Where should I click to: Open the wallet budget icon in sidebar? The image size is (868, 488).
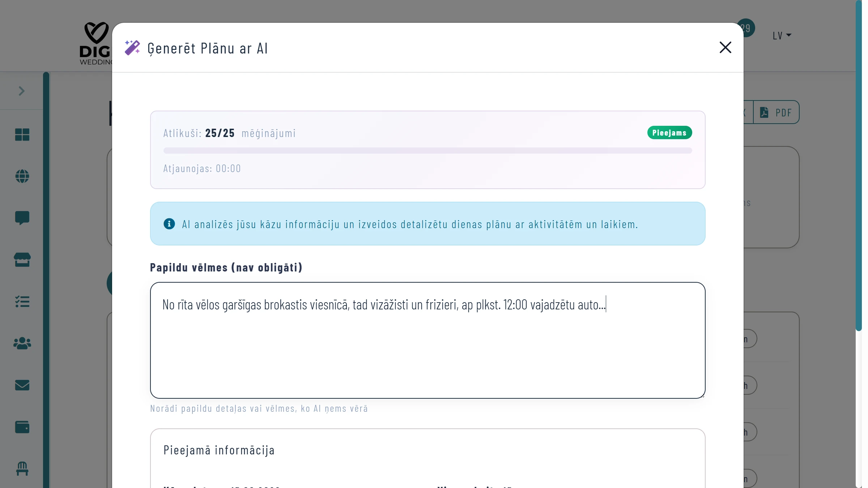[22, 427]
